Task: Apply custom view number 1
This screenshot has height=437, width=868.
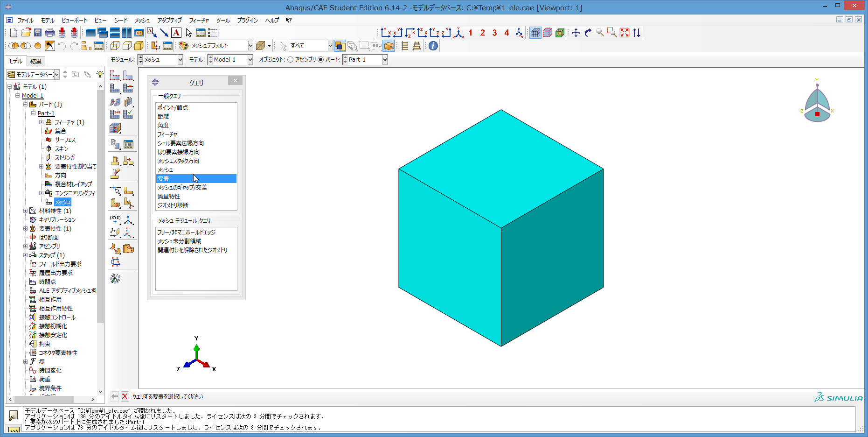Action: (x=470, y=33)
